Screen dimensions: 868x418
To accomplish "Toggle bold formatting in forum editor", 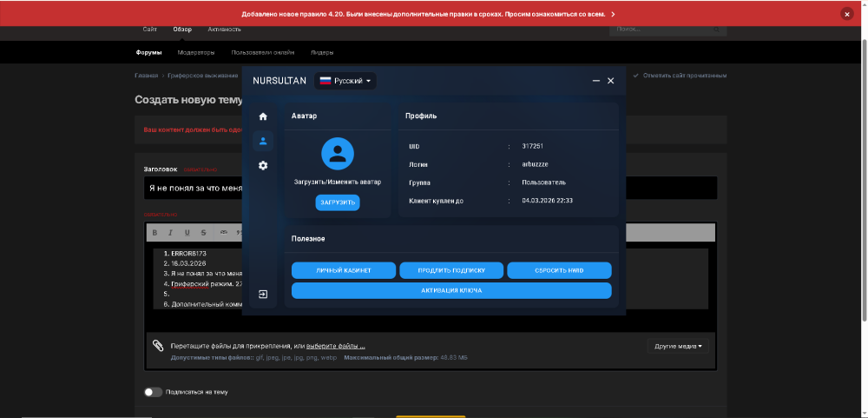I will click(155, 232).
